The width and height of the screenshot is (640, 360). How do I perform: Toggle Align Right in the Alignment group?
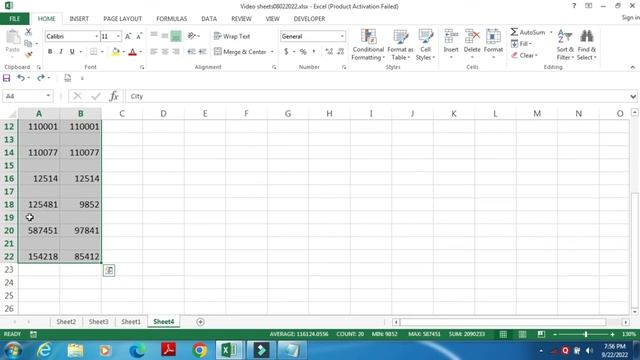click(176, 51)
